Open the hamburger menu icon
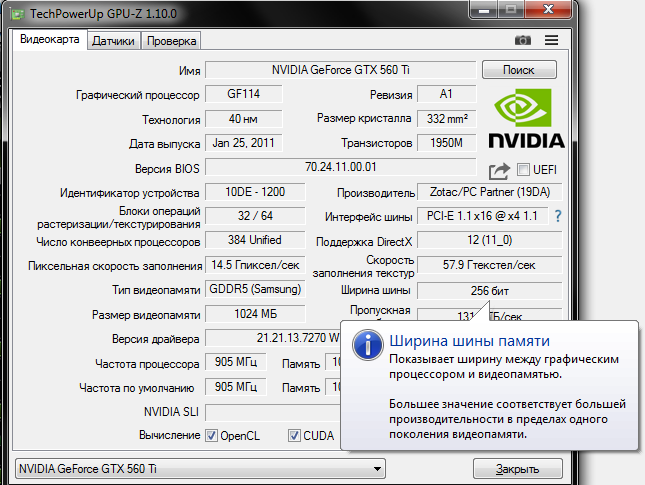This screenshot has width=645, height=485. (551, 40)
